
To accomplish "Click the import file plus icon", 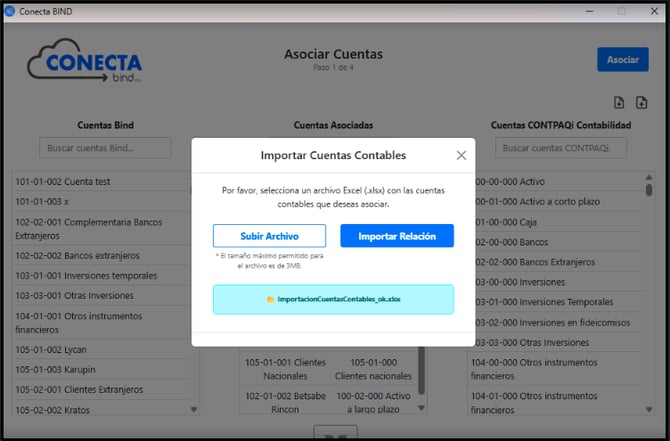I will coord(641,103).
